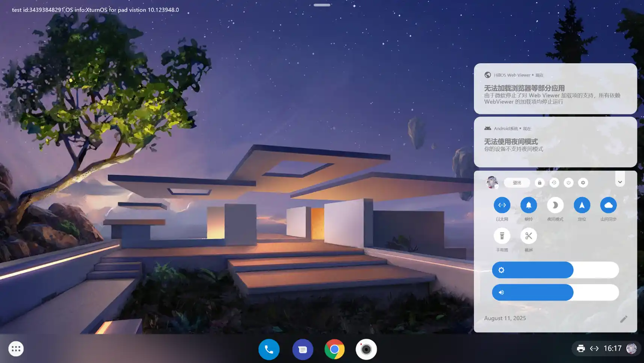Open the Phone app in the dock
Viewport: 644px width, 363px height.
269,349
